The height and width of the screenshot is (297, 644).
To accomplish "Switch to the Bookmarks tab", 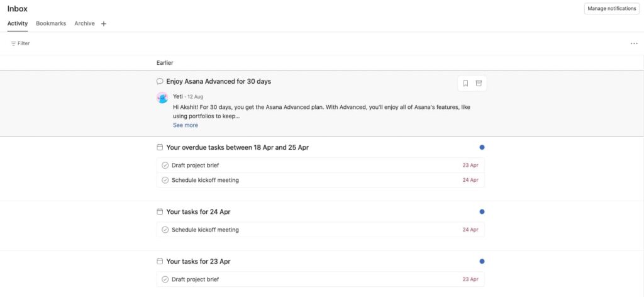I will [51, 24].
